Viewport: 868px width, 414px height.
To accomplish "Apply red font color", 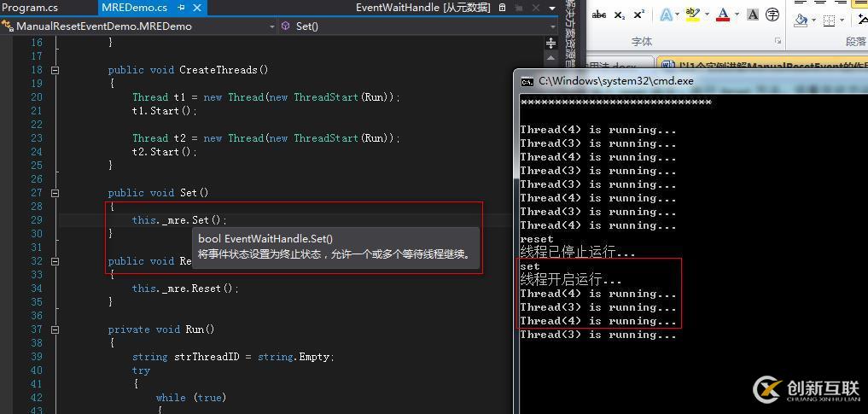I will [722, 15].
